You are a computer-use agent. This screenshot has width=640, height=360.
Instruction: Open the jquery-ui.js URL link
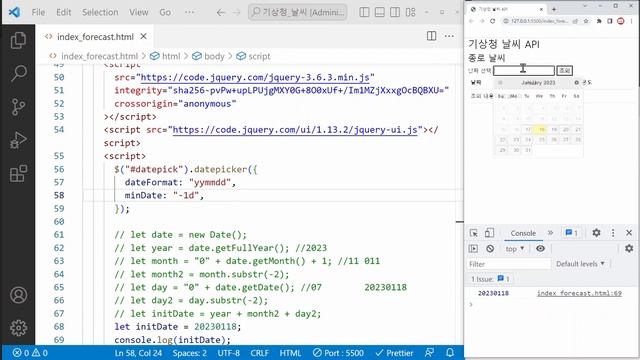(295, 130)
